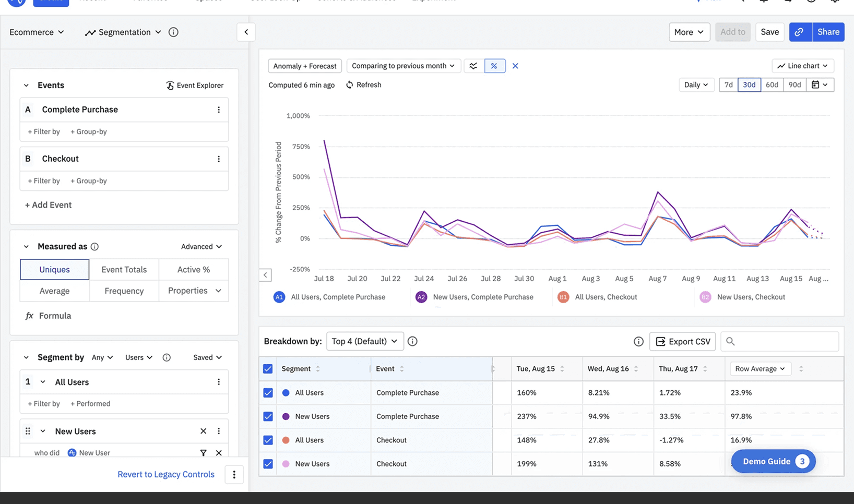Click the trend lines compare icon

473,66
